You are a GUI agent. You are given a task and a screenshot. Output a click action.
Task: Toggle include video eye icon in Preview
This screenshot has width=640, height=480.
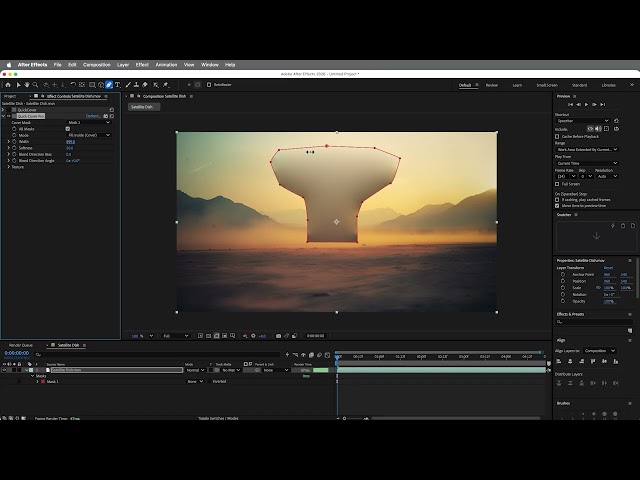point(590,129)
